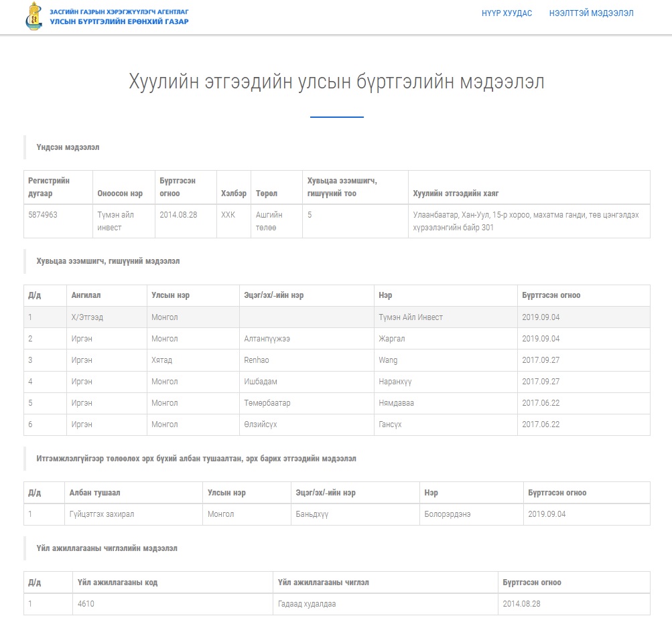The width and height of the screenshot is (672, 622).
Task: Click the Үндсэн мэдээлэл section heading
Action: [68, 147]
